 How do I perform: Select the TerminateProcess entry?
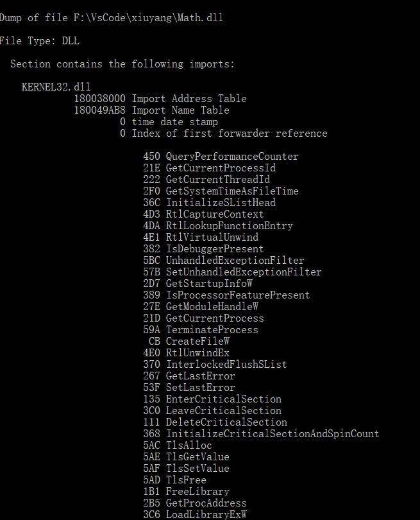coord(212,330)
